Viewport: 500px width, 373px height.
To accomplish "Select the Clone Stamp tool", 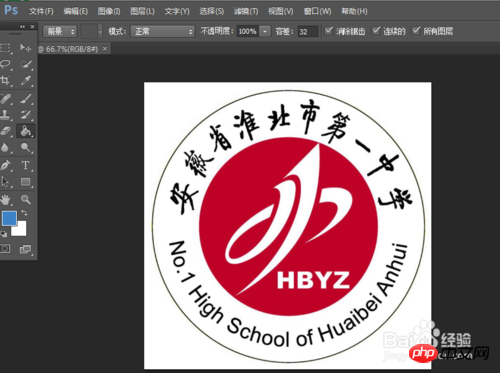I will pos(5,115).
